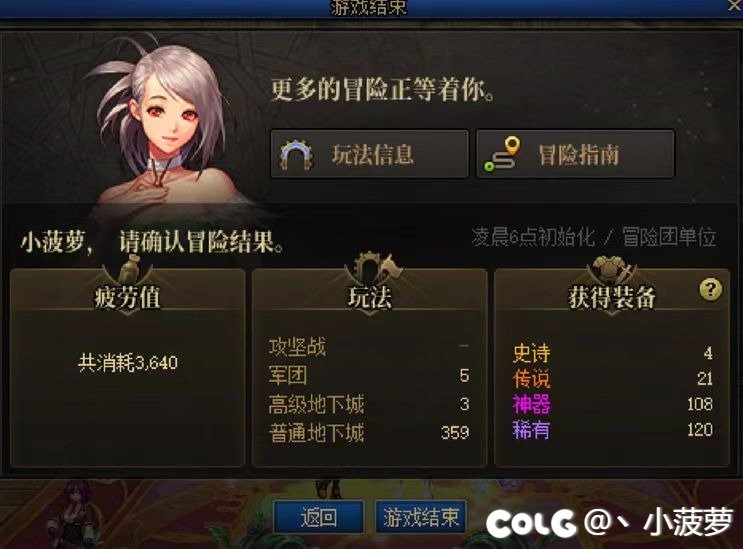Viewport: 743px width, 549px height.
Task: Select the 稀有 rare equipment row
Action: coord(612,430)
